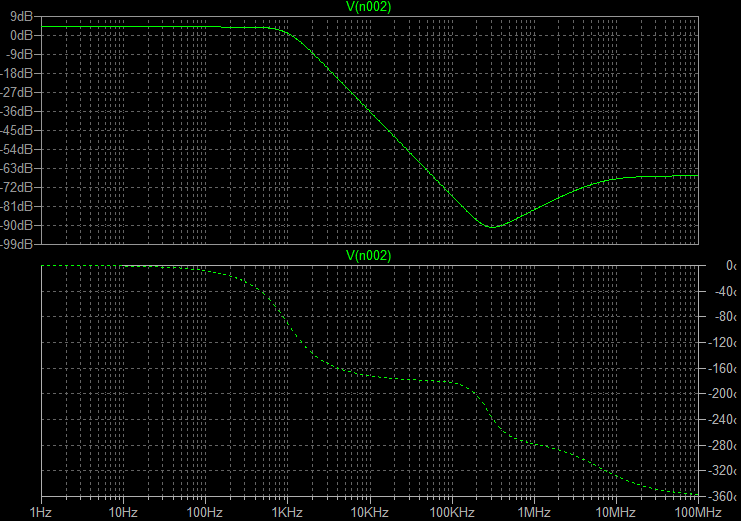Click the V(n002) label above the magnitude plot

pos(368,7)
